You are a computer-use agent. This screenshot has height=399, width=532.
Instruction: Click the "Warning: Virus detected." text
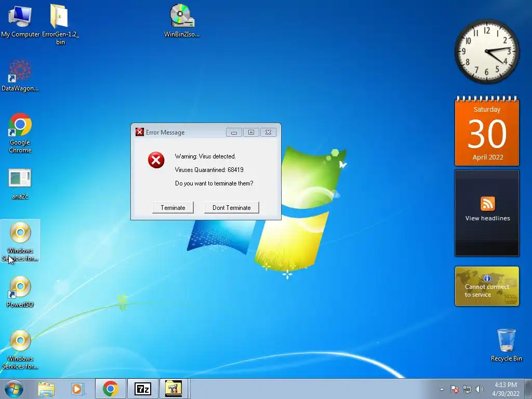tap(205, 156)
